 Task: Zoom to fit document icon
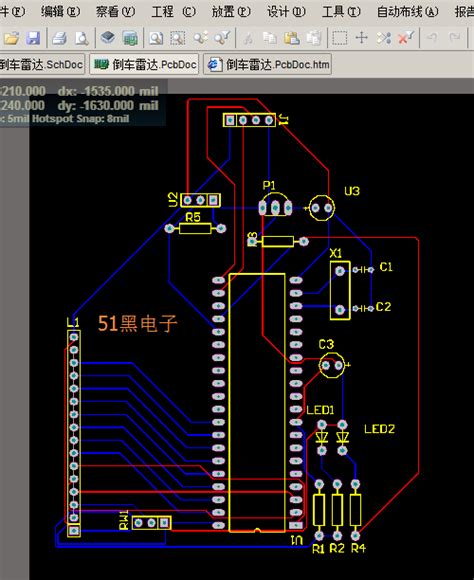click(x=156, y=38)
